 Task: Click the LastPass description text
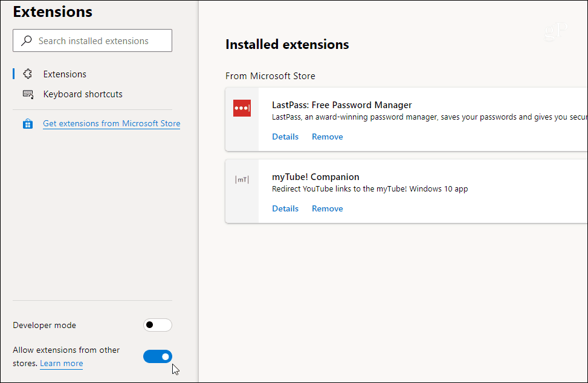[x=430, y=117]
